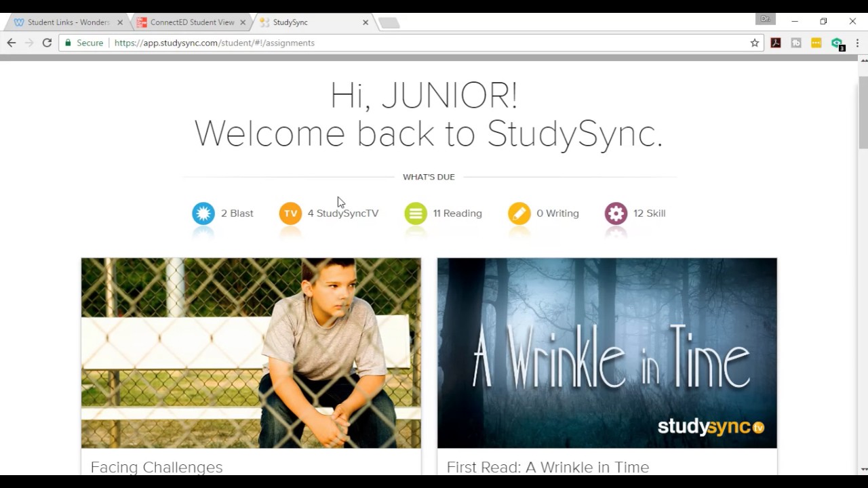
Task: Click the Facing Challenges assignment title
Action: click(x=157, y=467)
